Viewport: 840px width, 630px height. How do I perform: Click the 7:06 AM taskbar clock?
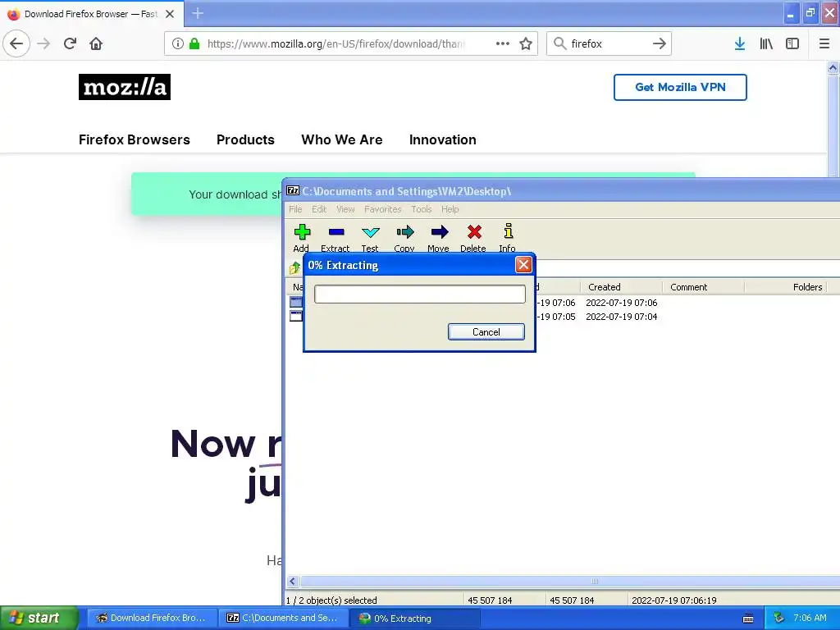[x=810, y=618]
